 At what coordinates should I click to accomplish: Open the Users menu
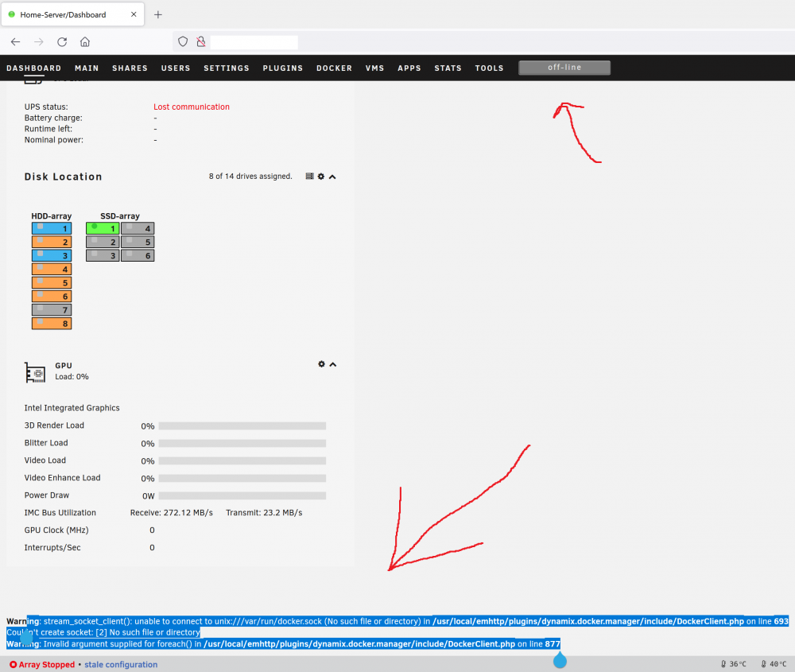point(176,68)
